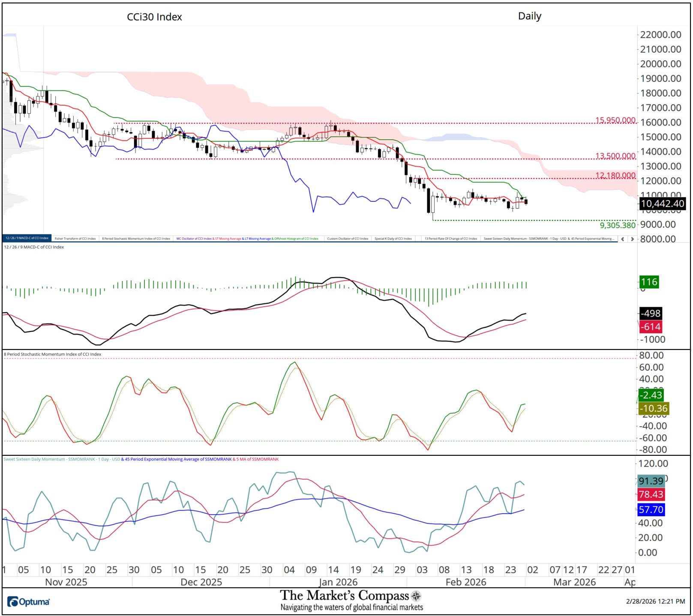Click the Daily timeframe label

[530, 16]
